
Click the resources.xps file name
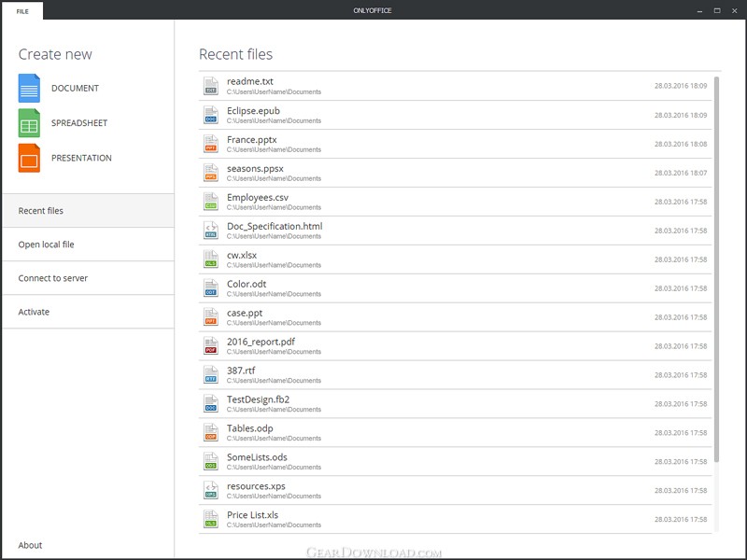(x=256, y=486)
